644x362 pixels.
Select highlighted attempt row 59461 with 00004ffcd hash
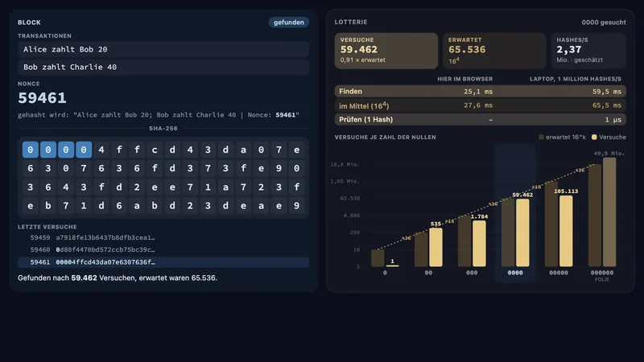coord(163,262)
